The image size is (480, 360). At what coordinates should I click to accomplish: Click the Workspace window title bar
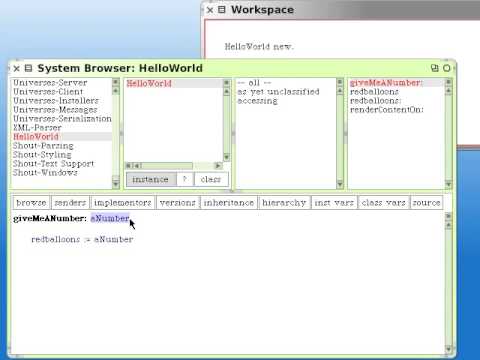[x=340, y=10]
